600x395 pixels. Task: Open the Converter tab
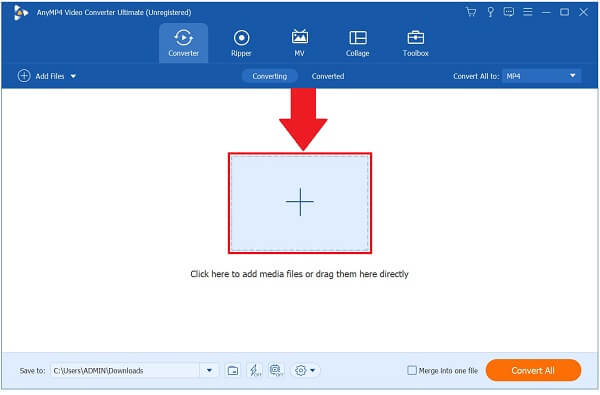tap(183, 43)
